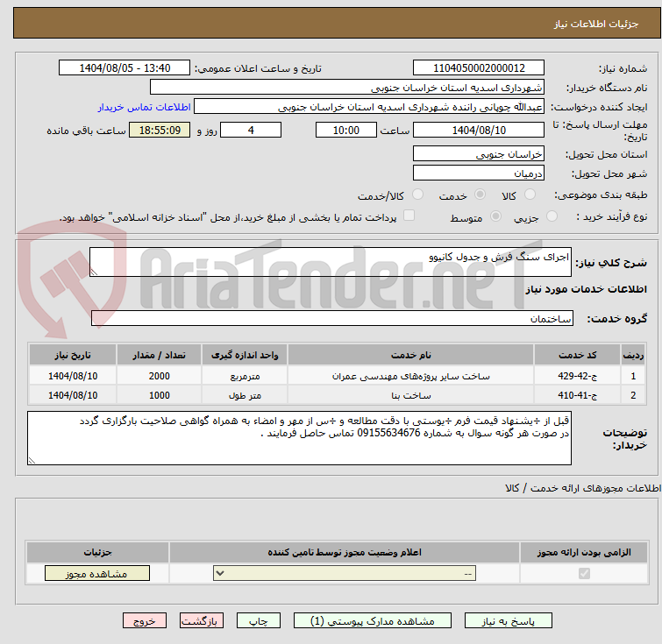
Task: Click جزئیات column header in license table
Action: coord(97,552)
